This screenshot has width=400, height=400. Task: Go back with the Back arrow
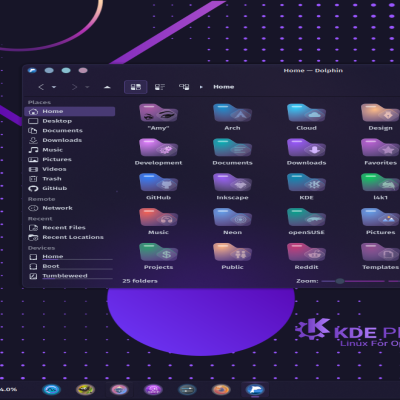pyautogui.click(x=41, y=87)
